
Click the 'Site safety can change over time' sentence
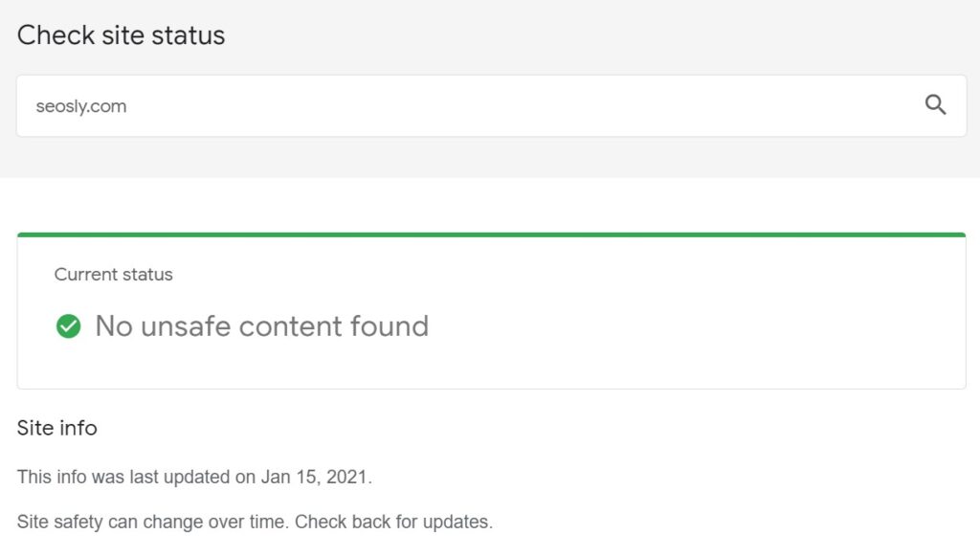tap(153, 523)
